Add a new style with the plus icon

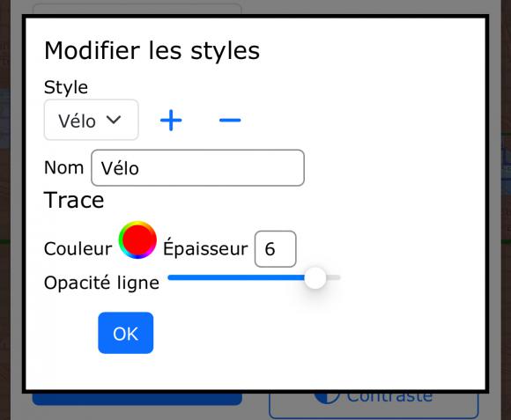coord(171,120)
